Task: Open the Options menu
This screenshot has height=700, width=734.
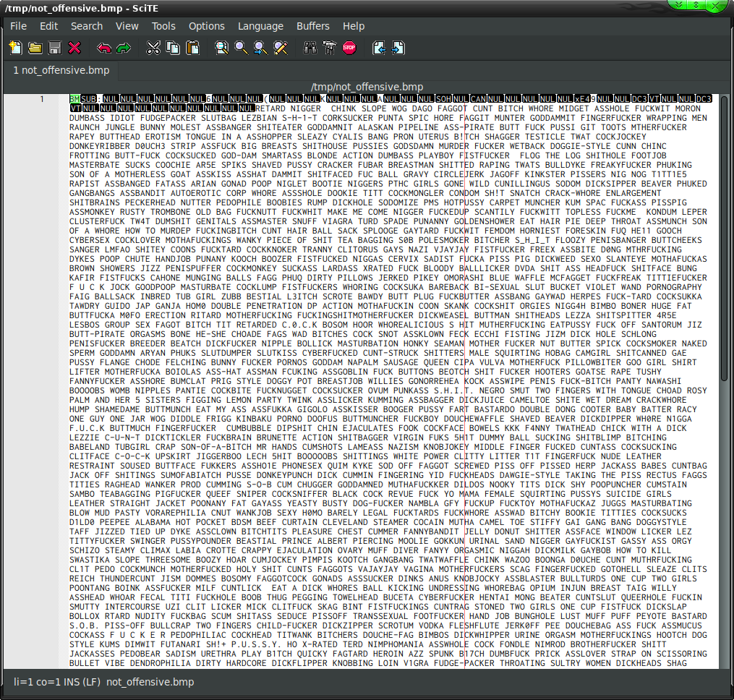Action: click(x=207, y=26)
